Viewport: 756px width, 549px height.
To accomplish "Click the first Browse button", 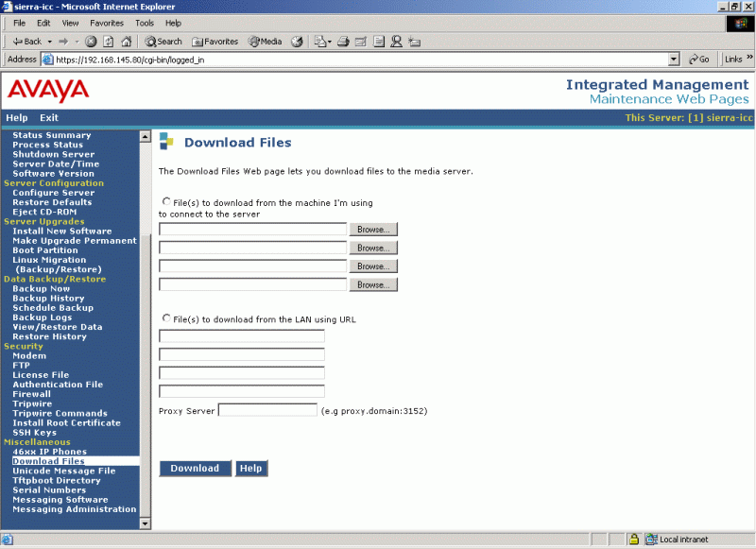I will click(373, 230).
